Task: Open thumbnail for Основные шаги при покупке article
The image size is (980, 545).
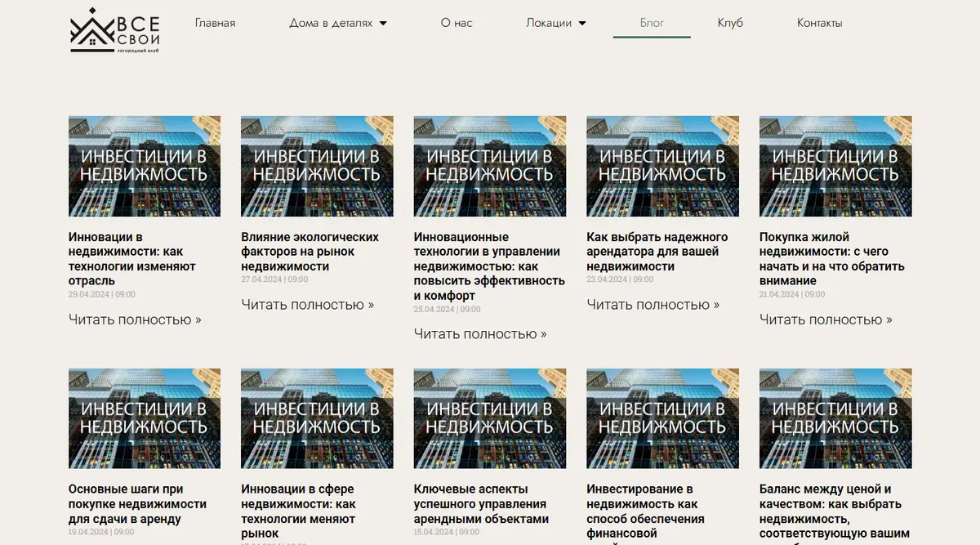Action: coord(145,418)
